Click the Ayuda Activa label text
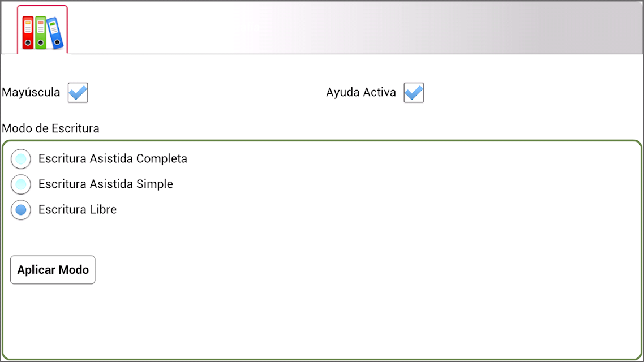644x362 pixels. [x=361, y=92]
